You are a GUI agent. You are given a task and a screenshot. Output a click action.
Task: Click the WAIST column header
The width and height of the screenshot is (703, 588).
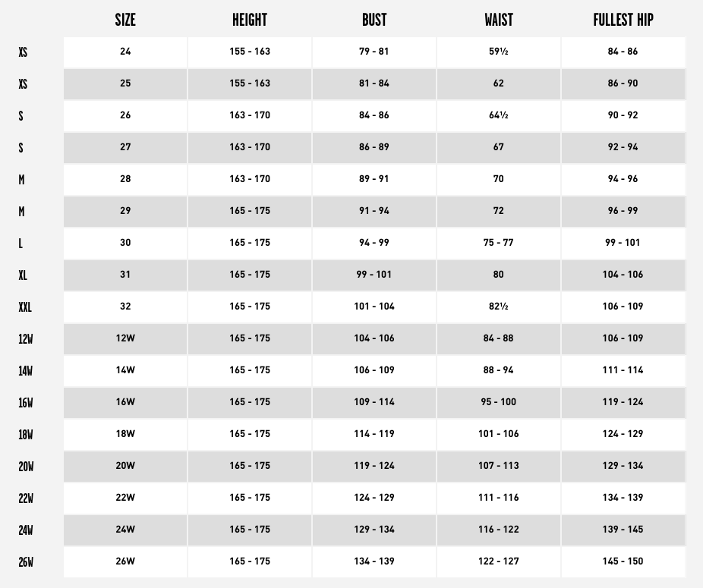[x=499, y=20]
